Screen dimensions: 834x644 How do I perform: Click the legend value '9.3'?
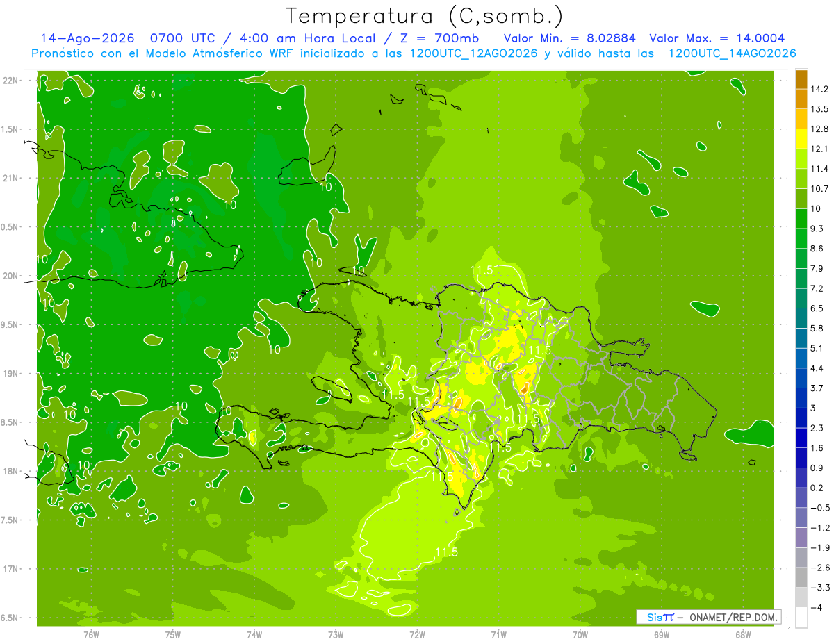pos(818,229)
